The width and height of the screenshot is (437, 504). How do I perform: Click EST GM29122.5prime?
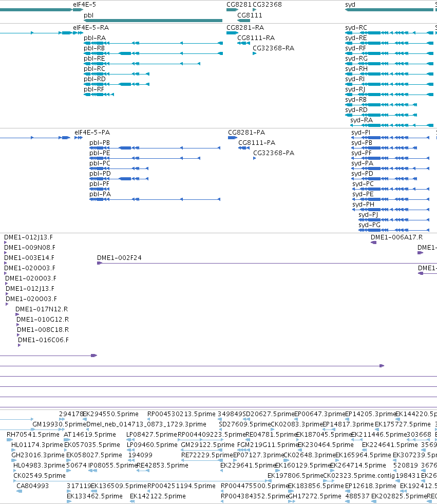[x=202, y=450]
